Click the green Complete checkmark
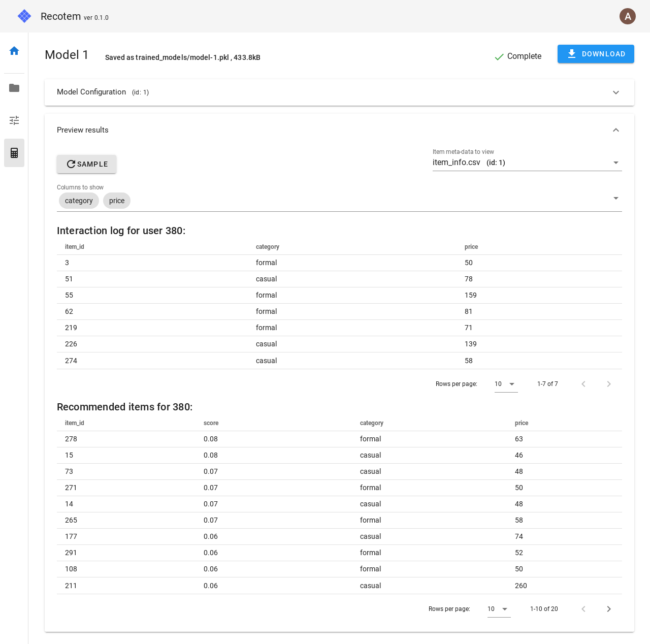The height and width of the screenshot is (644, 650). 499,57
